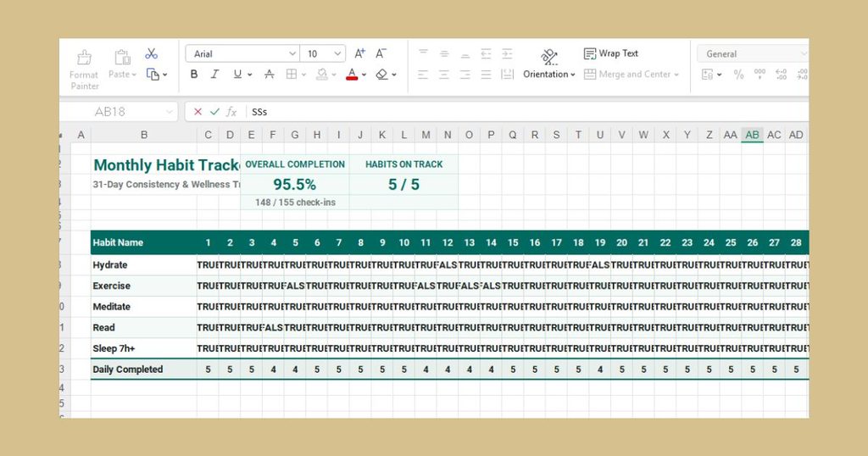
Task: Open the Copy options arrow
Action: pos(165,75)
